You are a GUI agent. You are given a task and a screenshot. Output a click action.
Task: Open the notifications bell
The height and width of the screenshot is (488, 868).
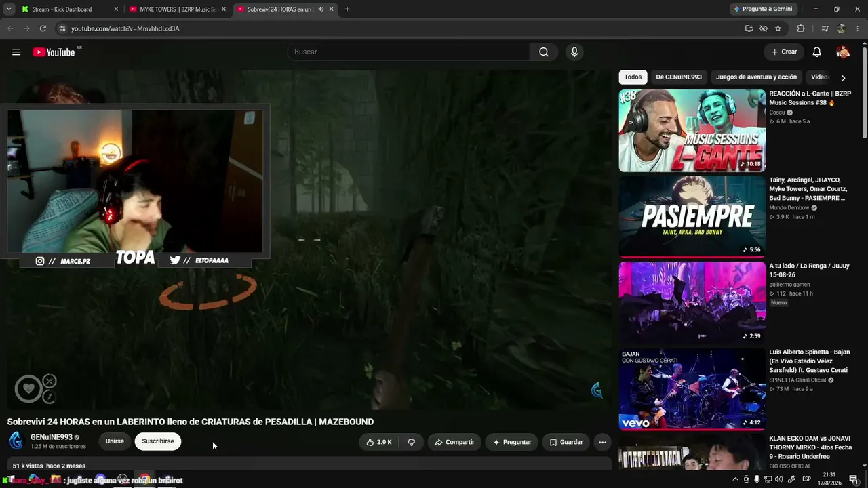pyautogui.click(x=817, y=52)
